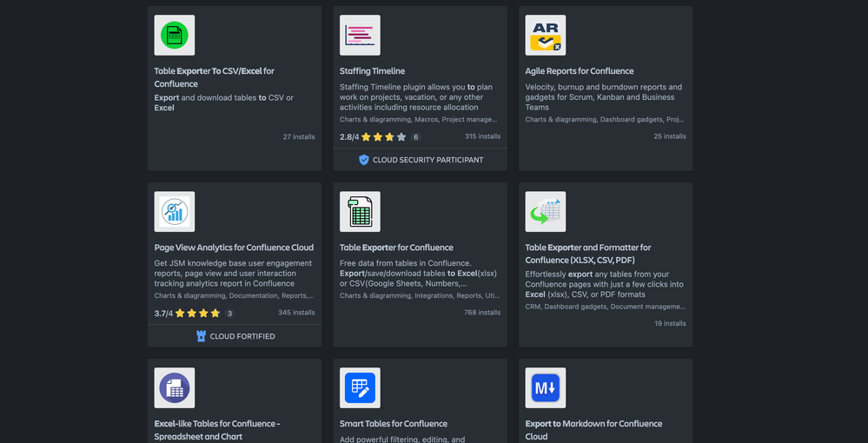The image size is (868, 443).
Task: Click text 'Add powerful filtering, editing, and'
Action: (x=403, y=440)
